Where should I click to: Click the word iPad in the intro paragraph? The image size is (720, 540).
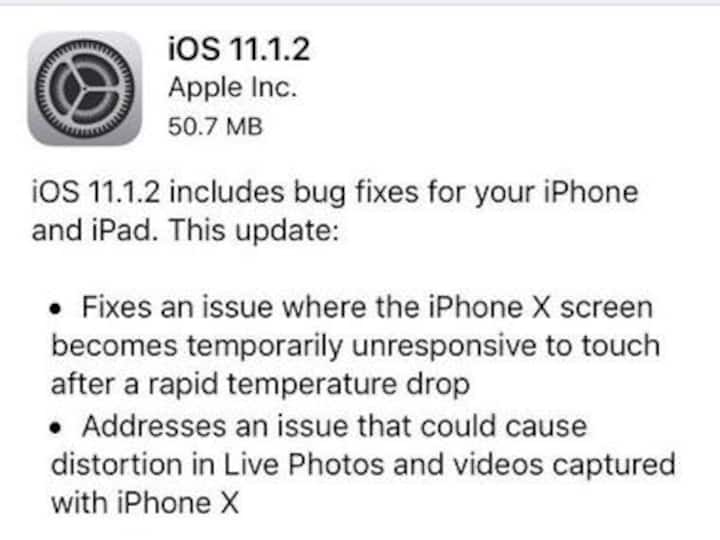(x=122, y=230)
